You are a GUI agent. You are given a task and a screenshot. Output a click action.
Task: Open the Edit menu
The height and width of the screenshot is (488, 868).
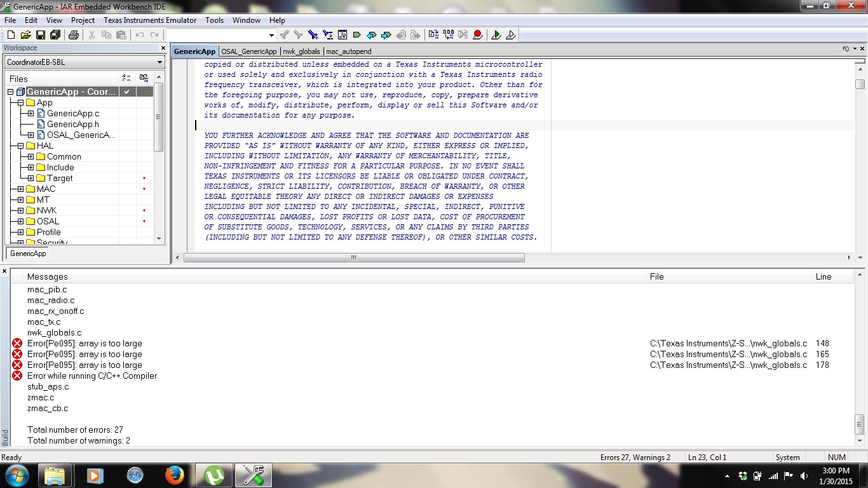tap(31, 20)
